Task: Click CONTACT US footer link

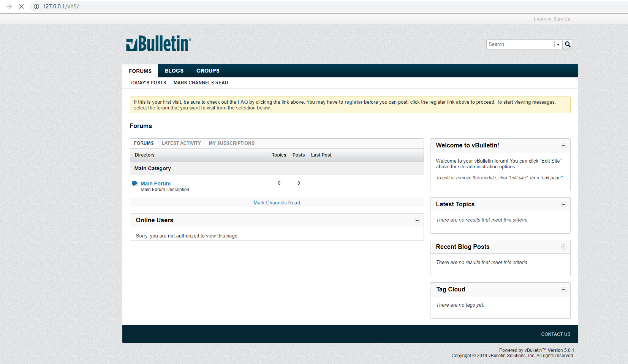Action: (556, 334)
